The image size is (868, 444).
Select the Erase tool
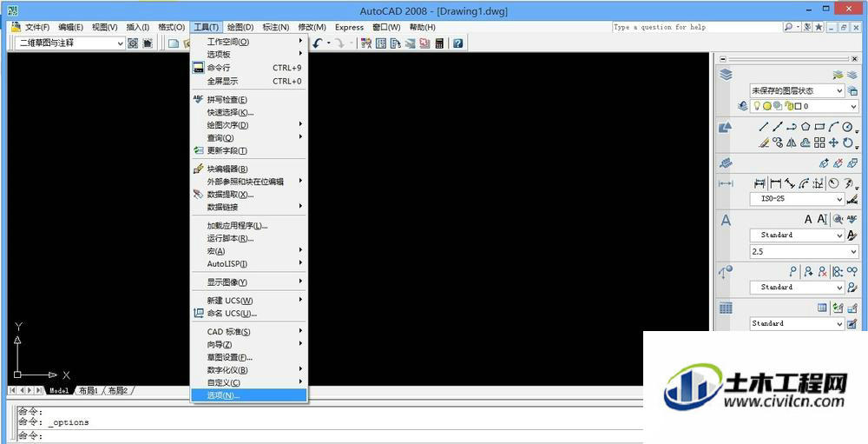click(764, 142)
